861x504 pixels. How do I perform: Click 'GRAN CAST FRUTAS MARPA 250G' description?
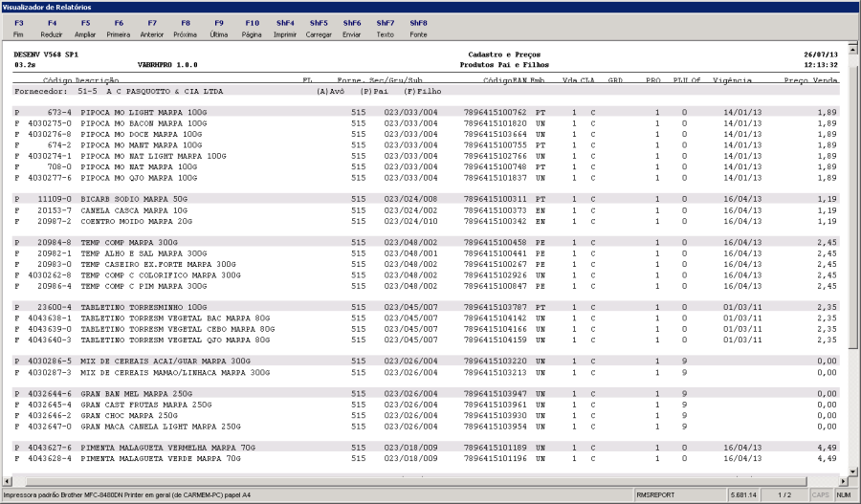click(x=146, y=405)
